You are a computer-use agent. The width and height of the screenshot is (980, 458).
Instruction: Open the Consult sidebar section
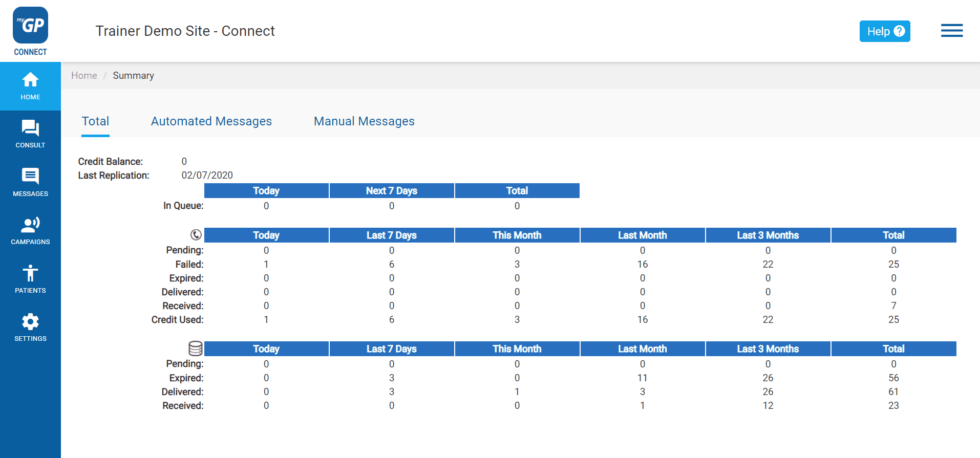coord(30,135)
